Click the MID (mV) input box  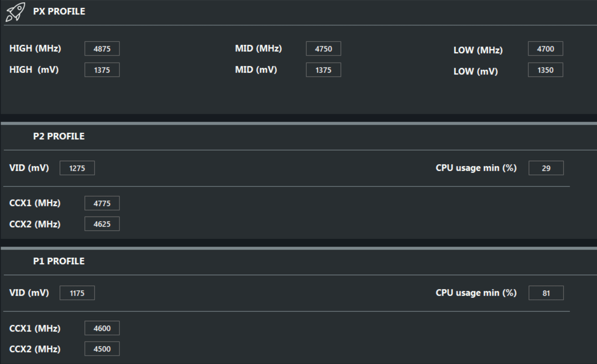pyautogui.click(x=323, y=70)
